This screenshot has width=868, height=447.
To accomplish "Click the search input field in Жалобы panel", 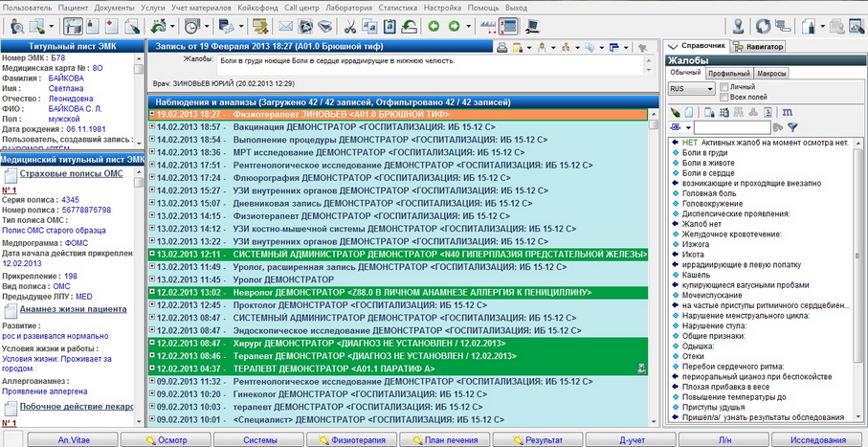I will [732, 127].
